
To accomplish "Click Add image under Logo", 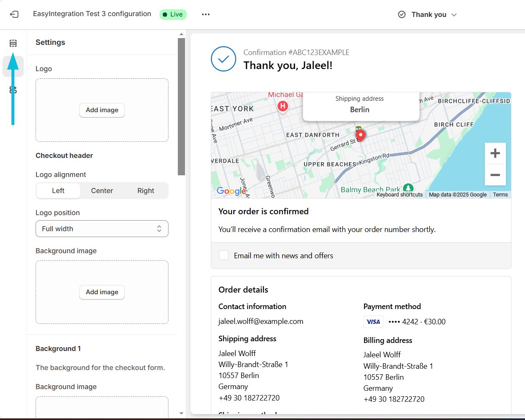I will click(102, 110).
